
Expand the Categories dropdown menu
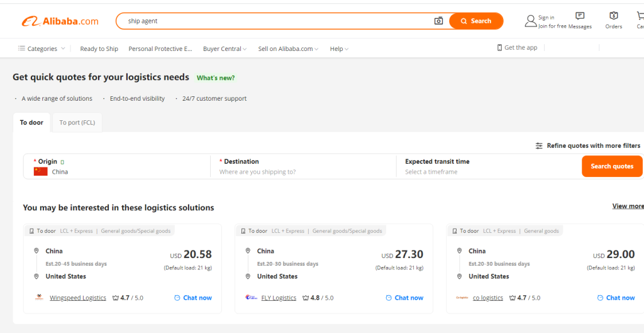pyautogui.click(x=42, y=48)
